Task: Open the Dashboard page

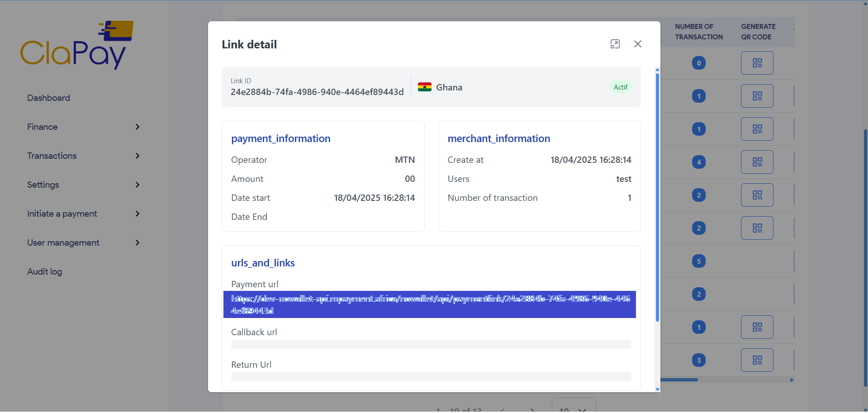Action: click(48, 98)
